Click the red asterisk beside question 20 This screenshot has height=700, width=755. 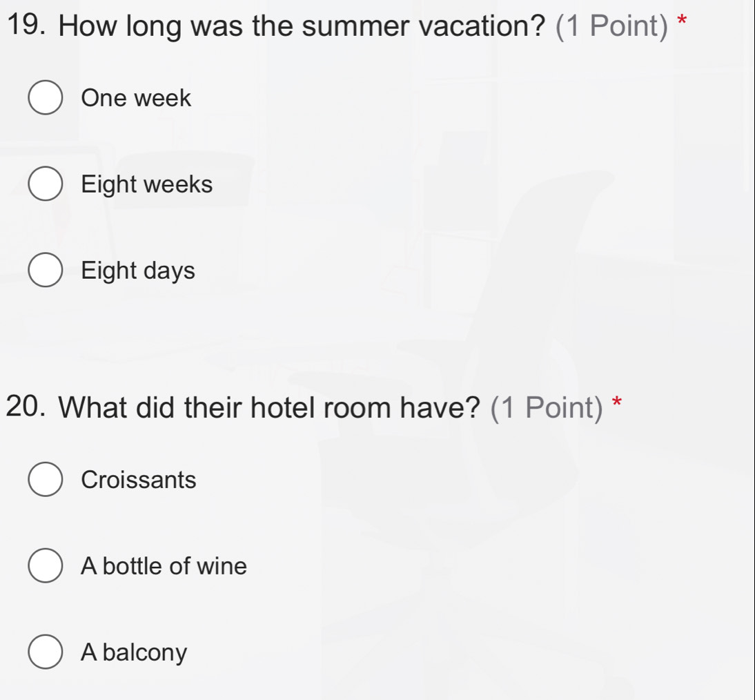tap(615, 402)
